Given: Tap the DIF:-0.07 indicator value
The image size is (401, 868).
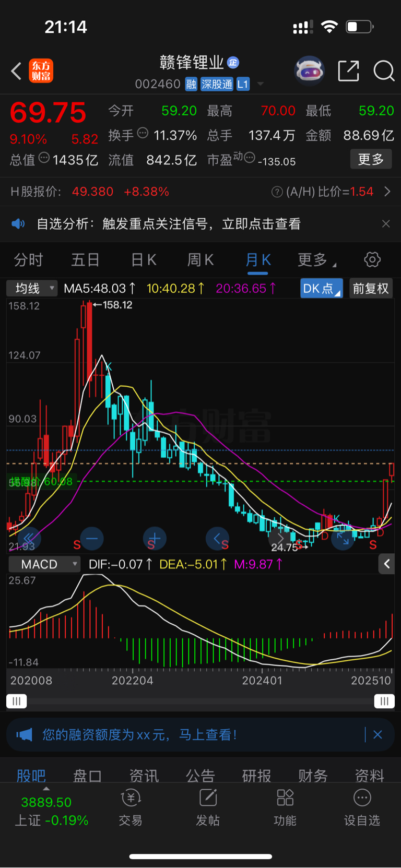Looking at the screenshot, I should tap(120, 564).
